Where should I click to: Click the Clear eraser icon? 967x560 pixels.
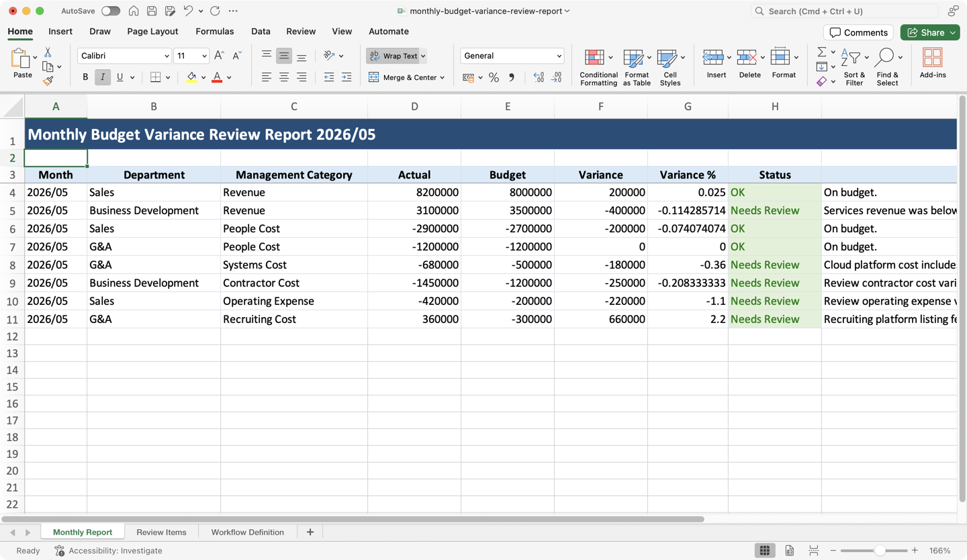pyautogui.click(x=822, y=81)
